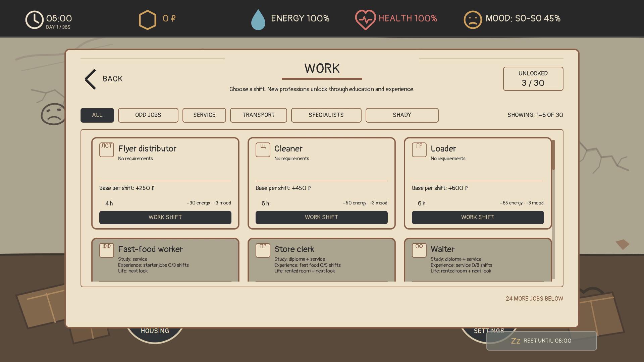Click '24 MORE JOBS BELOW' text
Viewport: 644px width, 362px height.
534,299
